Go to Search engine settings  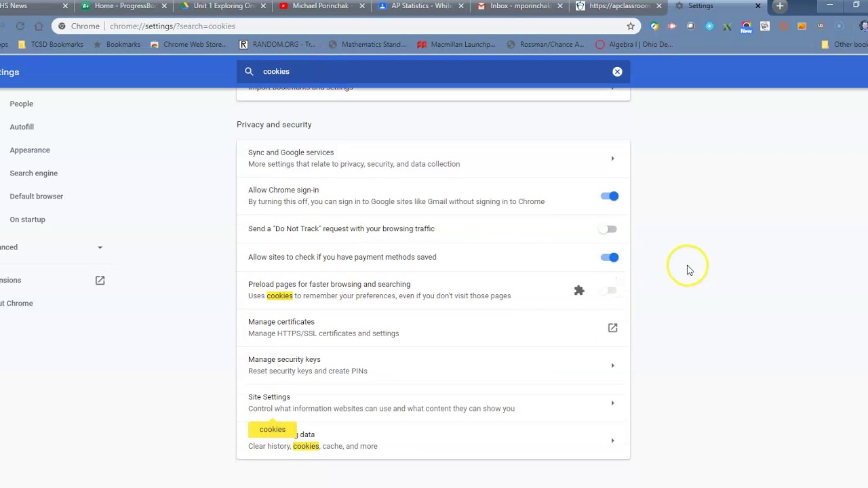33,174
